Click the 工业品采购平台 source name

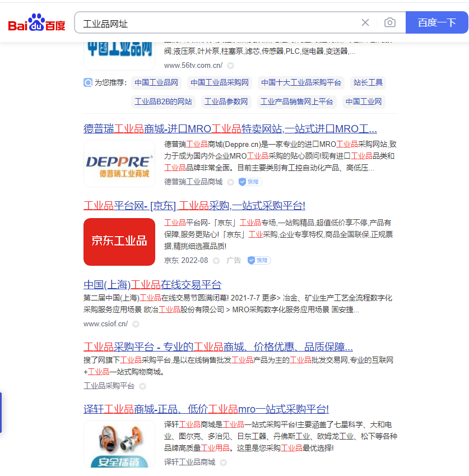(x=109, y=386)
